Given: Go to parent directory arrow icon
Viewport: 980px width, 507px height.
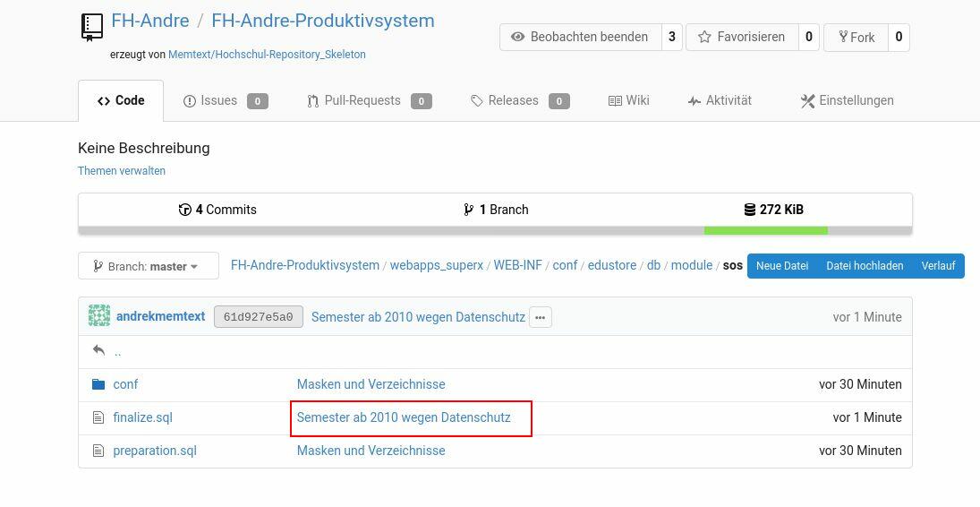Looking at the screenshot, I should [98, 351].
